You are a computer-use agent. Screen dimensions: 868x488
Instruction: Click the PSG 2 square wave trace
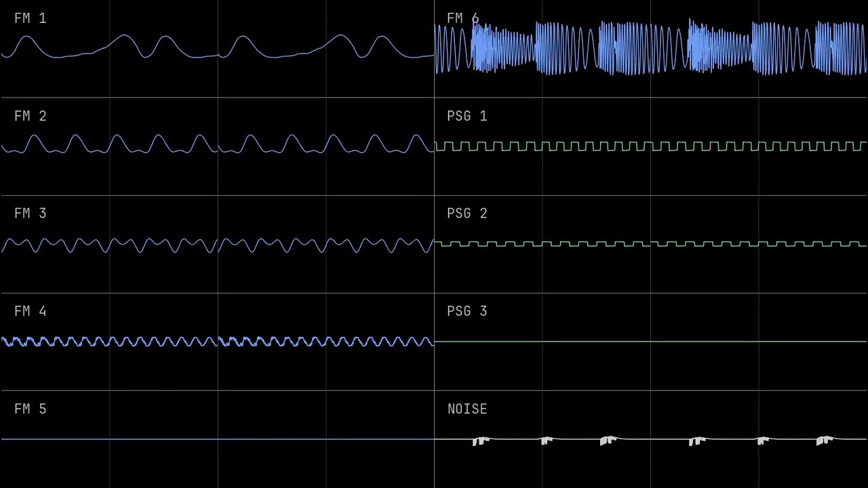(x=650, y=244)
